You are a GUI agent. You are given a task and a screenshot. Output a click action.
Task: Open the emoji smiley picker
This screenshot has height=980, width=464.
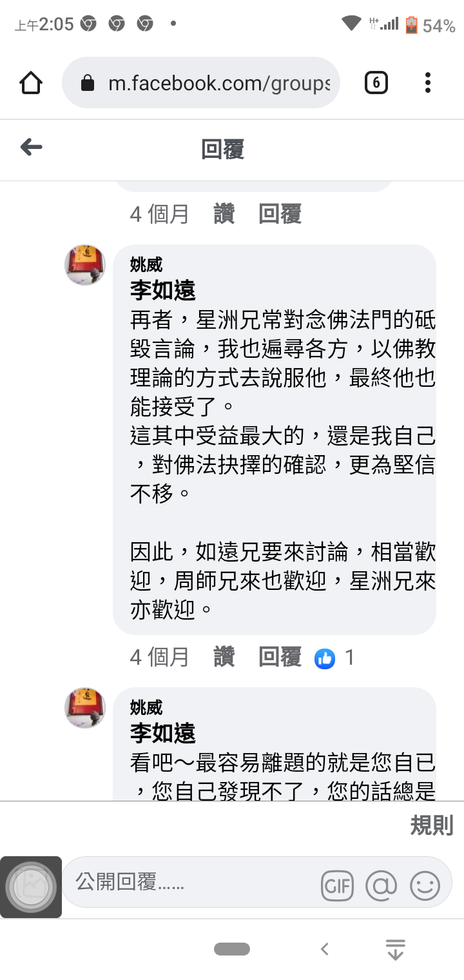click(425, 886)
